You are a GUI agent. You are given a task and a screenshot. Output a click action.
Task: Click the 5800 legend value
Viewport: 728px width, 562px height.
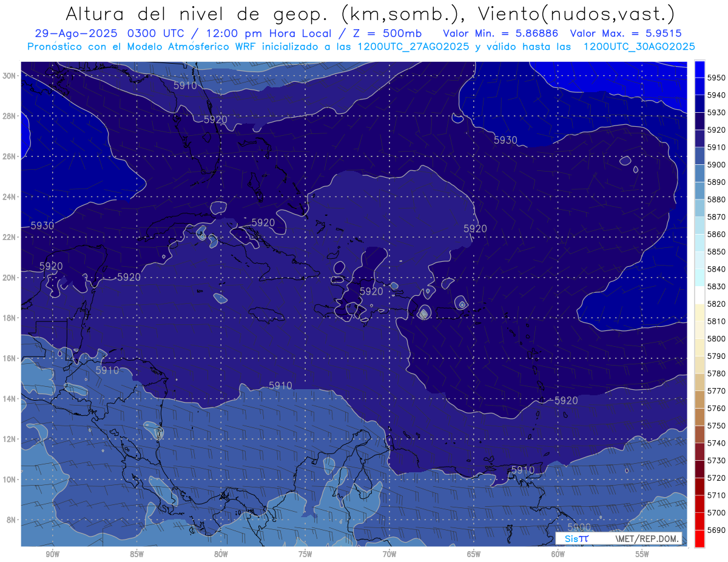[x=716, y=338]
